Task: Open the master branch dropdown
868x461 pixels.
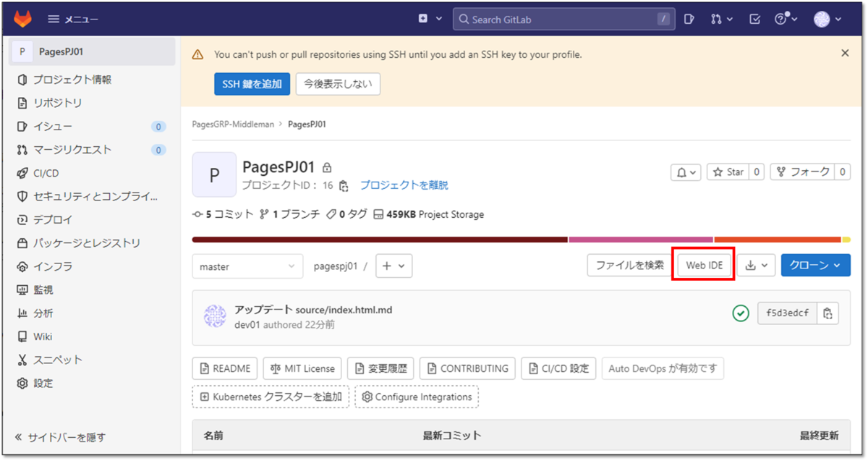Action: (247, 266)
